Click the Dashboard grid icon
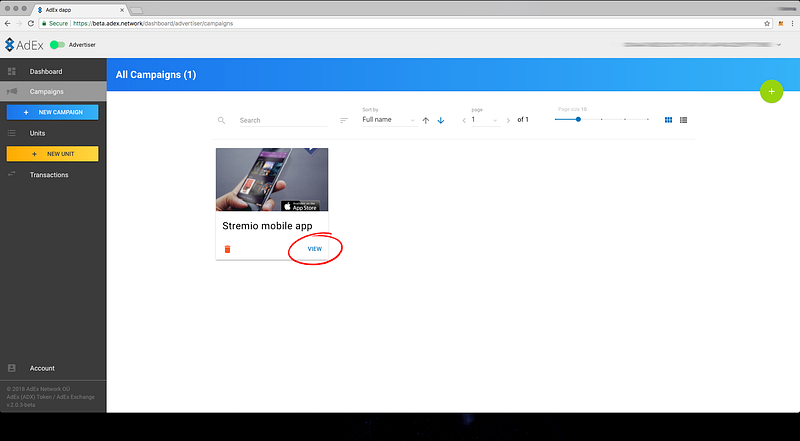The height and width of the screenshot is (441, 800). [12, 71]
